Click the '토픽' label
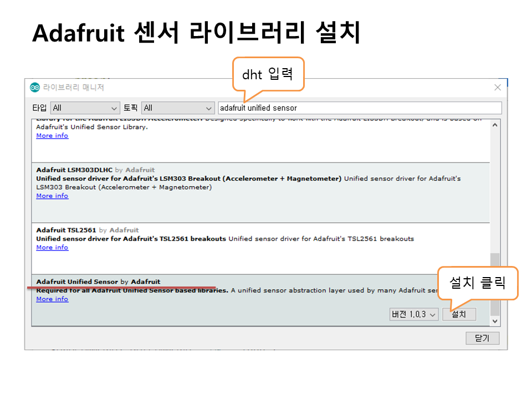The height and width of the screenshot is (399, 532). click(x=130, y=108)
